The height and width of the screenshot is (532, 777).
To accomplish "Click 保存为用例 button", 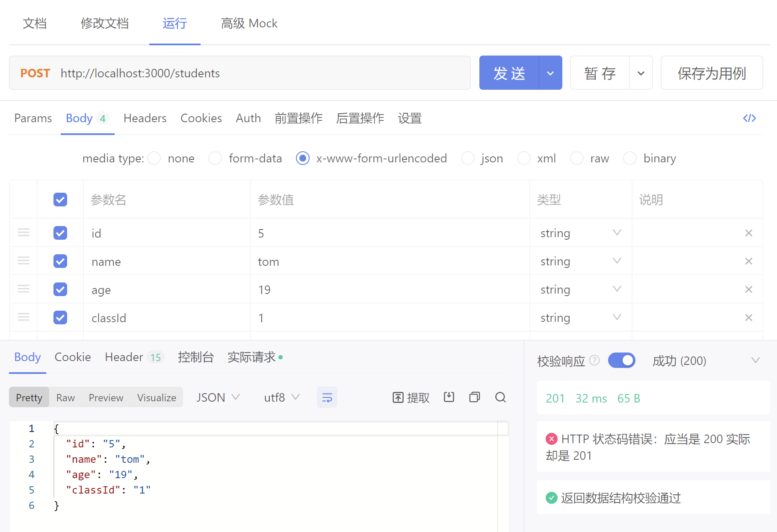I will click(x=712, y=73).
